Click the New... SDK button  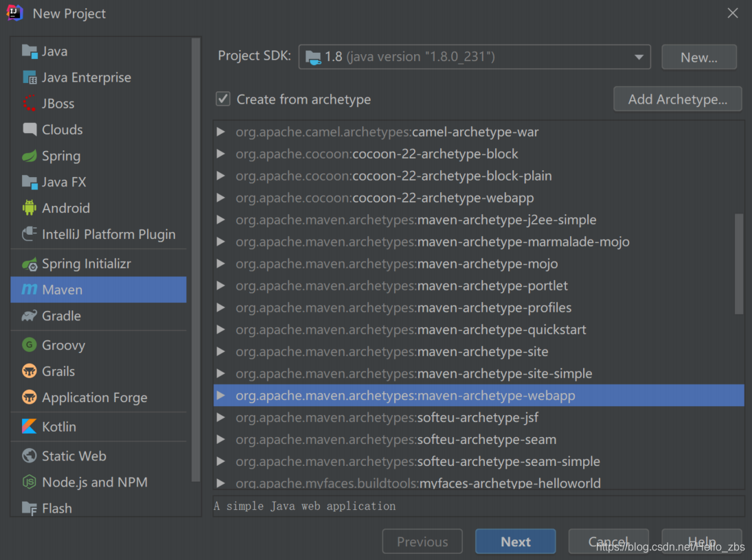[x=698, y=57]
